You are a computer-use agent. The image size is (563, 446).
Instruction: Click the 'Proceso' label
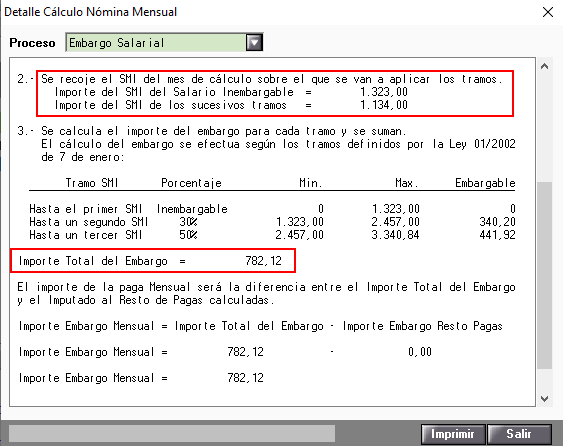pos(32,43)
